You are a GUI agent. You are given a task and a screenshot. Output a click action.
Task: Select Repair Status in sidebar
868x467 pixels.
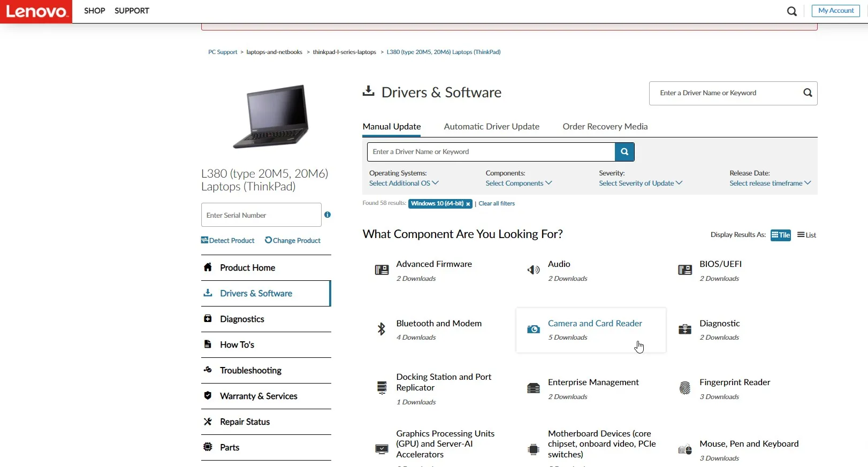pyautogui.click(x=266, y=422)
